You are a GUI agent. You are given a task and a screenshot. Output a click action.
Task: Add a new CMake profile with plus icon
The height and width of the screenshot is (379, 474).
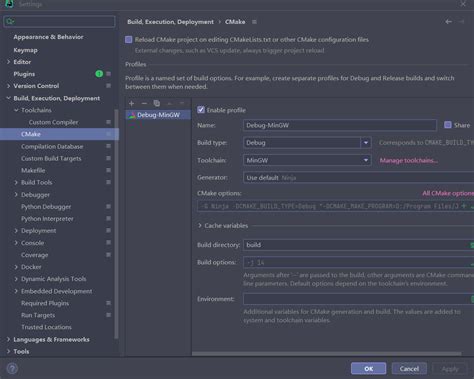[131, 103]
